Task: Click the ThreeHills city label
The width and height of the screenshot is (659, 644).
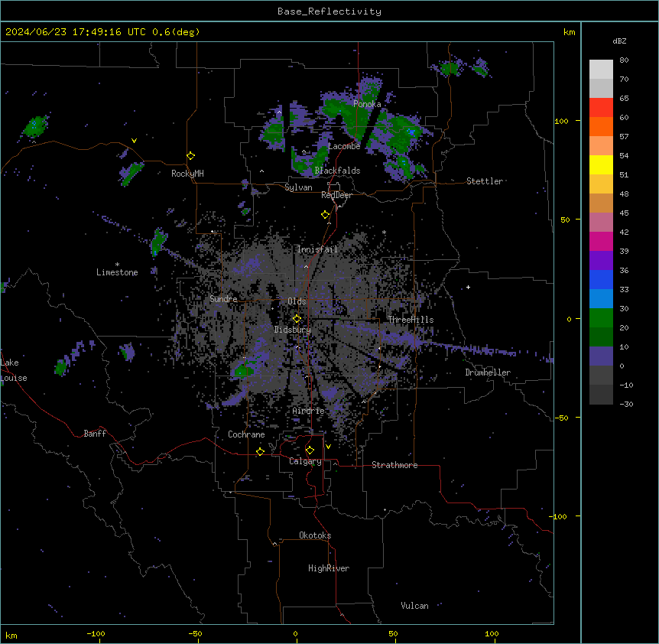Action: (x=411, y=320)
